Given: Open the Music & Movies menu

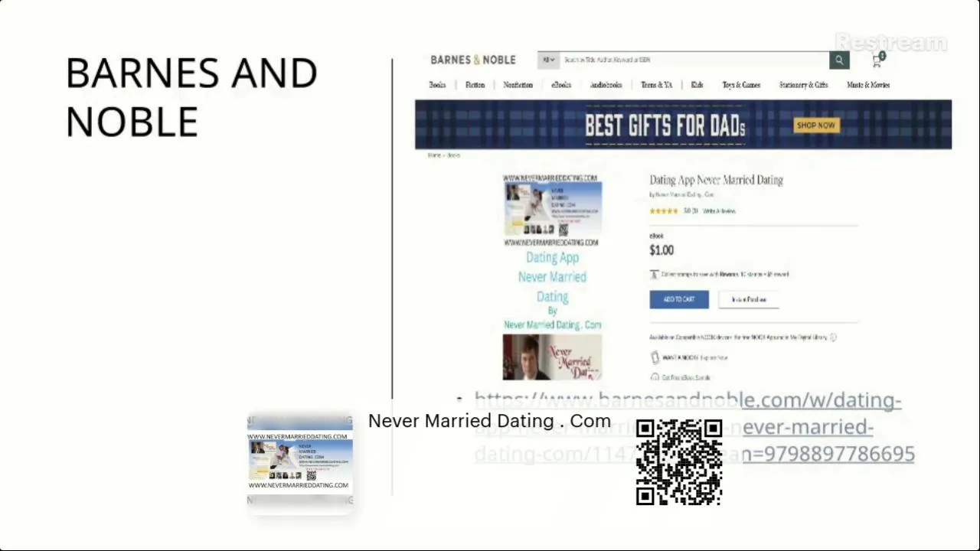Looking at the screenshot, I should tap(868, 85).
